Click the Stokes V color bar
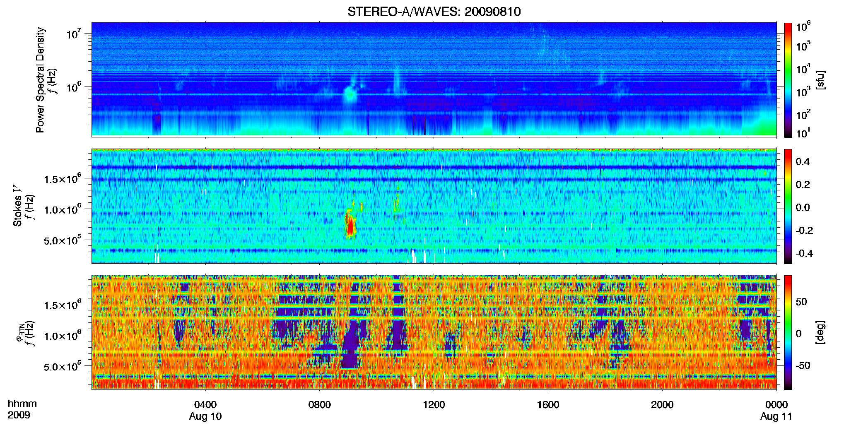 click(x=788, y=206)
